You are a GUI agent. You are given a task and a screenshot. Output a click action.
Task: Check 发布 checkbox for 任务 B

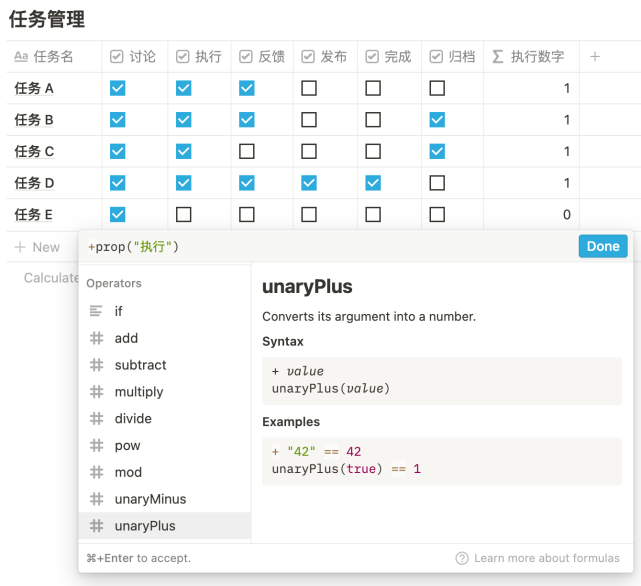tap(309, 120)
